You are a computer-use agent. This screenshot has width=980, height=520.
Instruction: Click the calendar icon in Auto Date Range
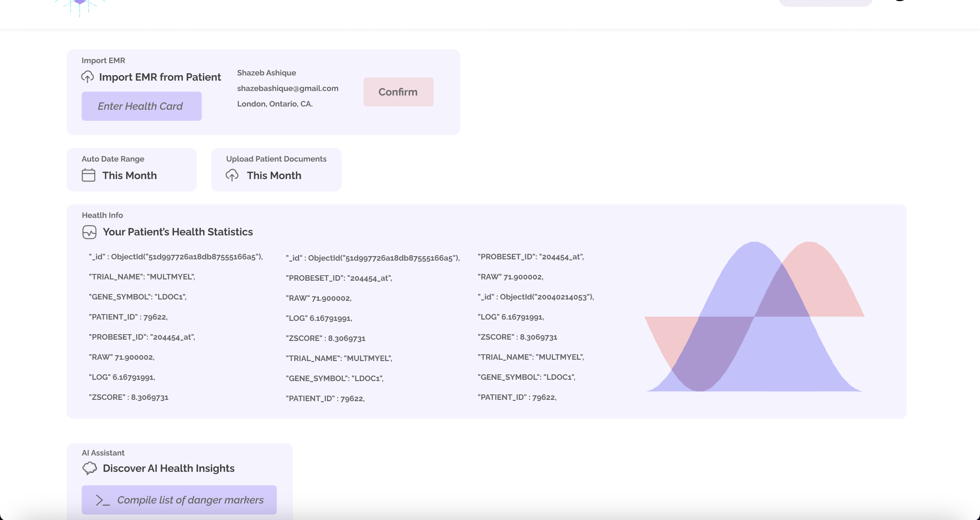(88, 175)
